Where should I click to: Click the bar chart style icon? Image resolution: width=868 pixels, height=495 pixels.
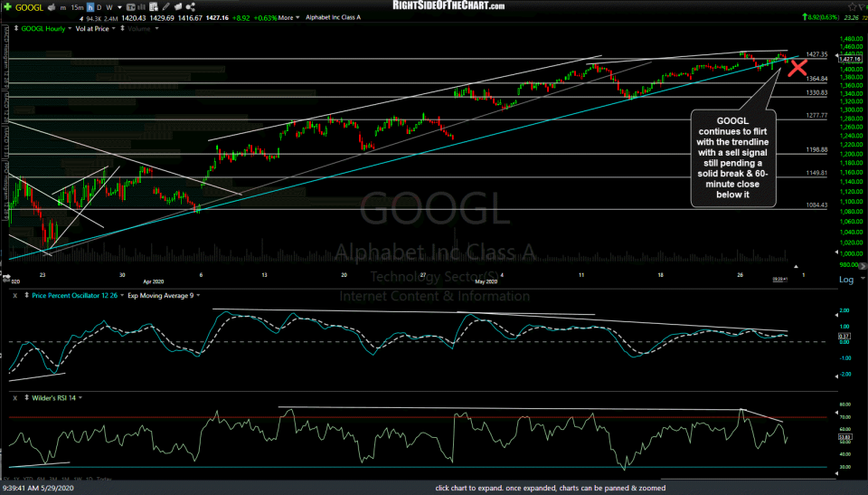tap(142, 7)
